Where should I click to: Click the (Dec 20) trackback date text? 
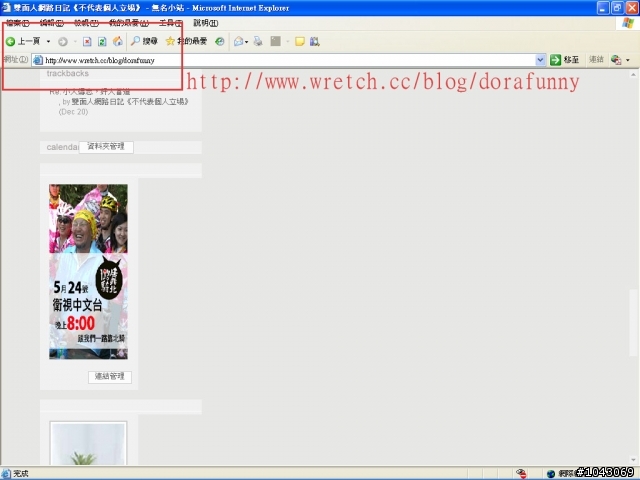[73, 112]
